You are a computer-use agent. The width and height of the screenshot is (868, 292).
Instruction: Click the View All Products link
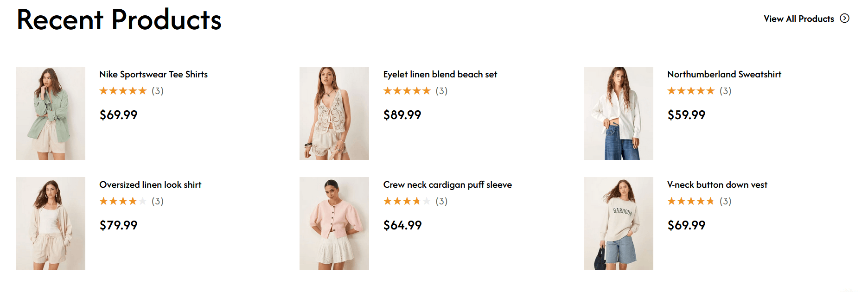tap(798, 19)
